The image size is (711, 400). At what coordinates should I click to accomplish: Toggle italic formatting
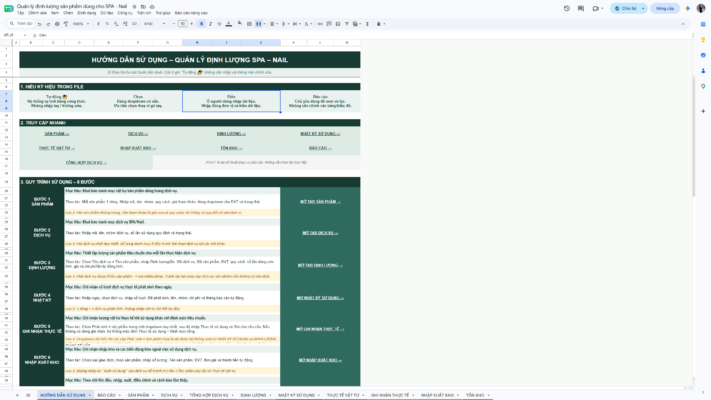pos(210,24)
